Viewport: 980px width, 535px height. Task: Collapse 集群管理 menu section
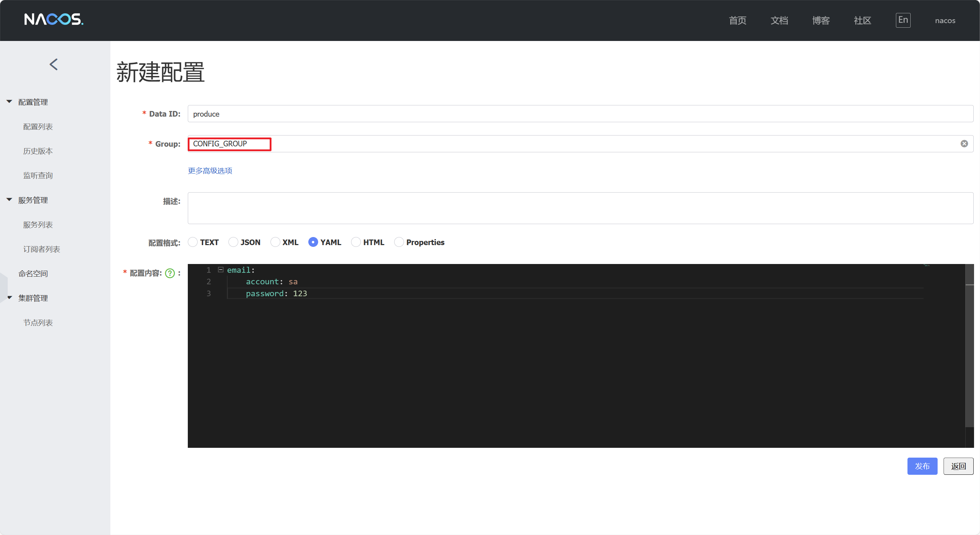click(9, 298)
